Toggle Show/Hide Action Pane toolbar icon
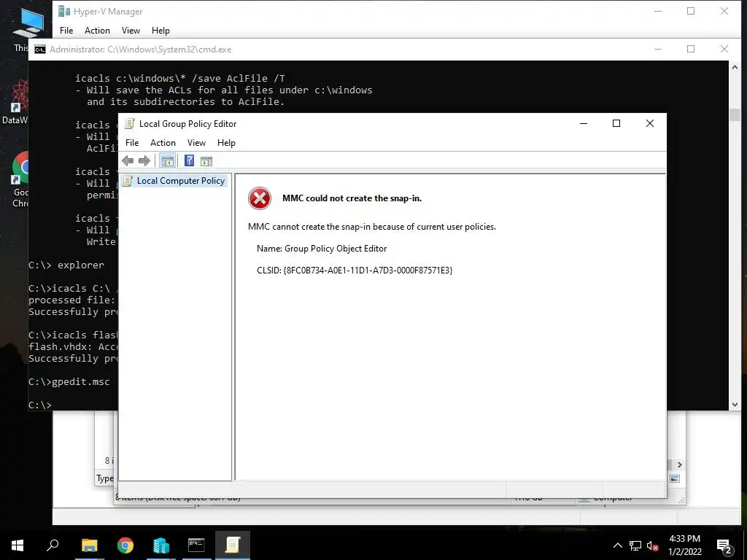 point(206,161)
